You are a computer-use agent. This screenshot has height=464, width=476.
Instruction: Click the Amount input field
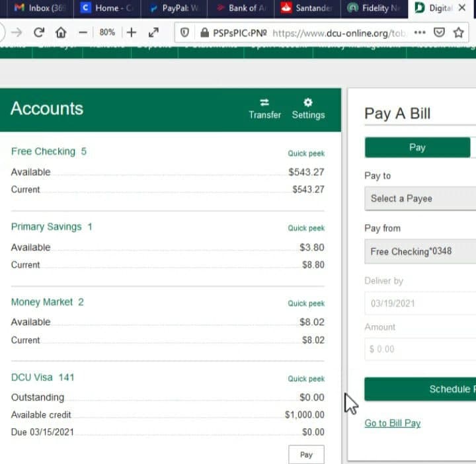click(419, 349)
